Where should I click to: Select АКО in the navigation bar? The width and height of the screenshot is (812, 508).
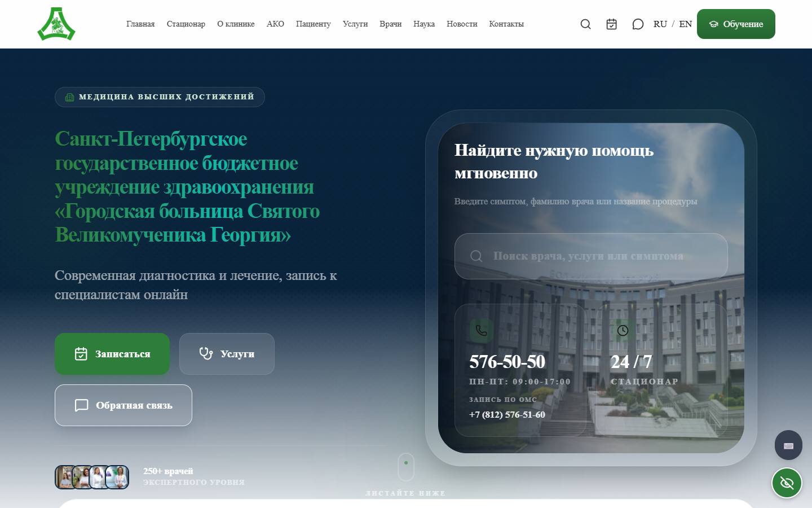275,24
